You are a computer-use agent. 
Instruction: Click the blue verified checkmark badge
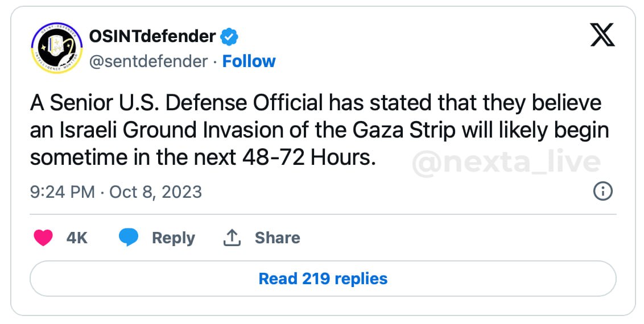point(229,38)
